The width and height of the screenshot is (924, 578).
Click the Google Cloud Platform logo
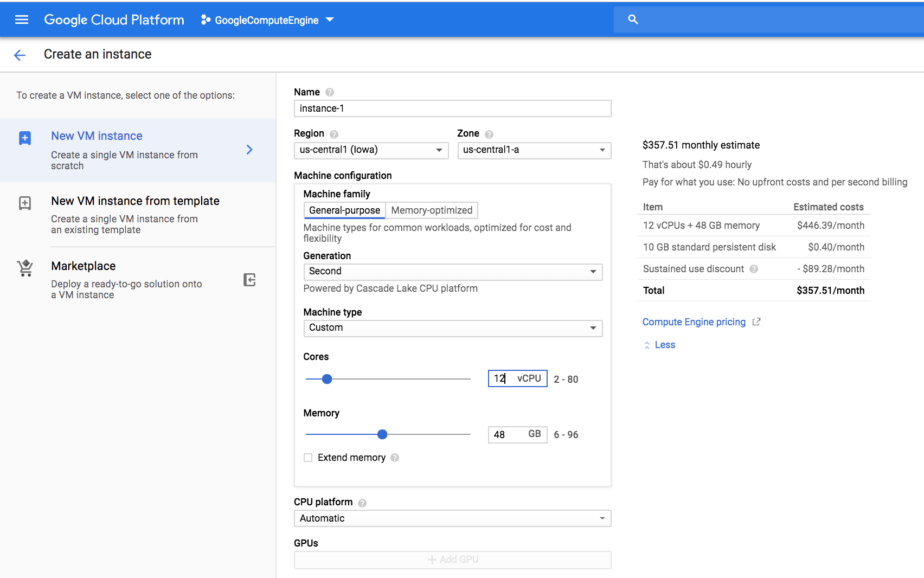point(114,20)
